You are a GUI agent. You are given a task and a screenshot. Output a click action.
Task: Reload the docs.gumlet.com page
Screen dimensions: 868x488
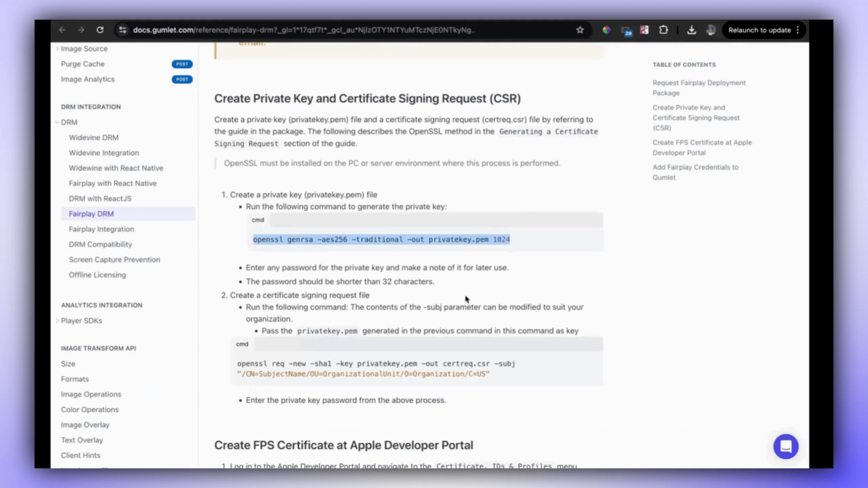pos(100,30)
